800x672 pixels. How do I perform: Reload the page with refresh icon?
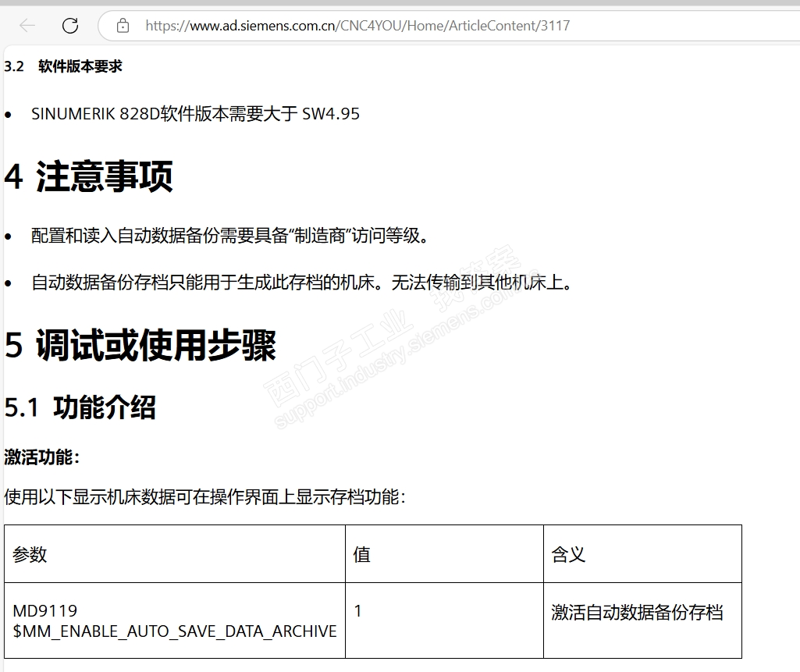pyautogui.click(x=70, y=25)
